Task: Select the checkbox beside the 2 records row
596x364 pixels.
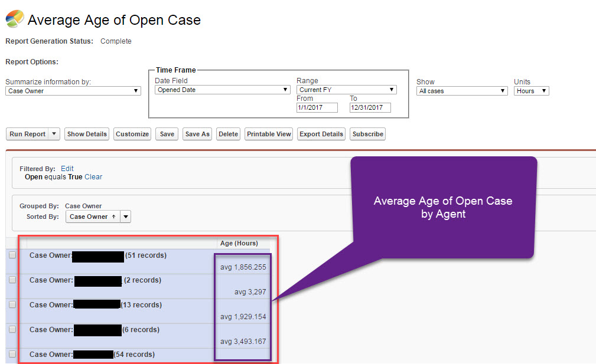Action: click(13, 280)
